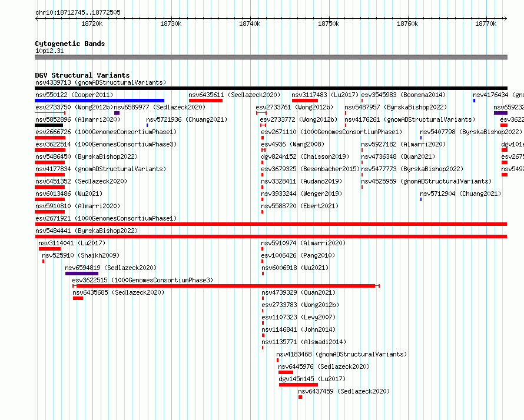The height and width of the screenshot is (420, 524).
Task: Click the 10p12.31 cytogenetic band bar
Action: tap(271, 57)
